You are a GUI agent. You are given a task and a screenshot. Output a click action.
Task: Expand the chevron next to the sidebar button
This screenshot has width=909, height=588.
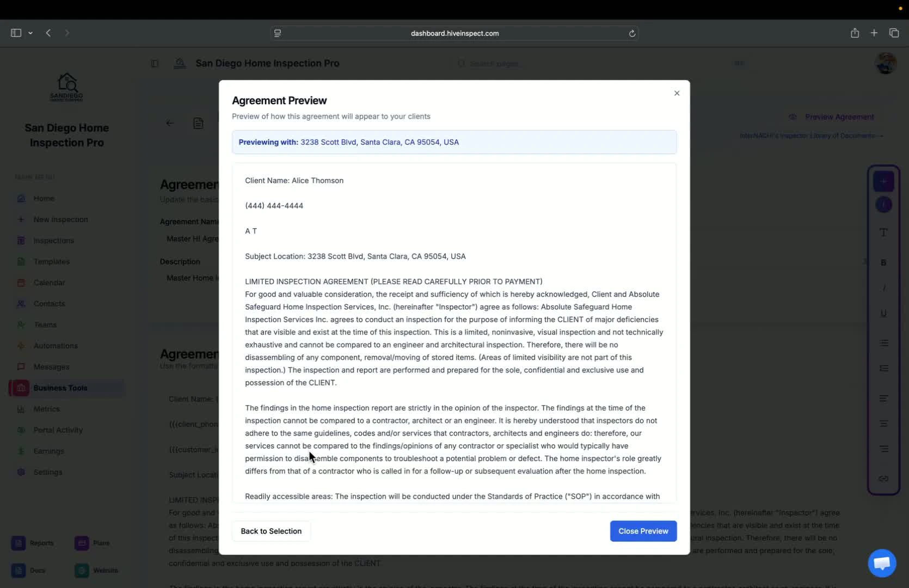[30, 33]
